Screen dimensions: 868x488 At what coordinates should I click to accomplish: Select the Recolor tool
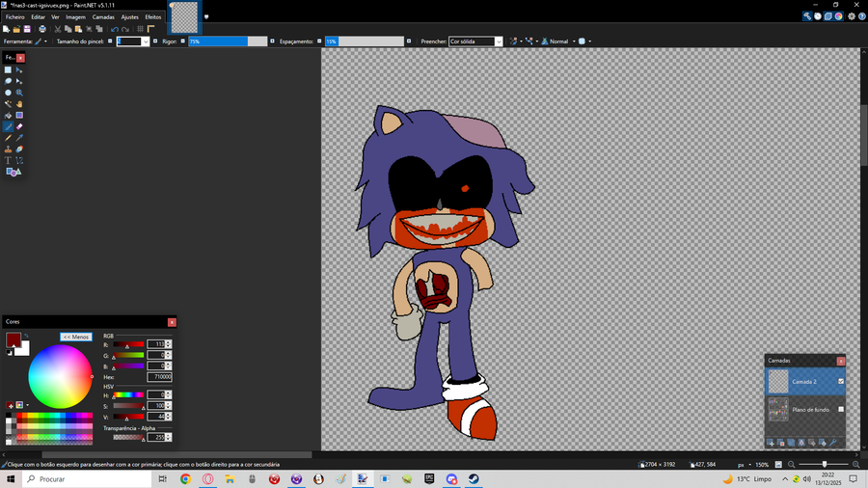click(x=19, y=149)
